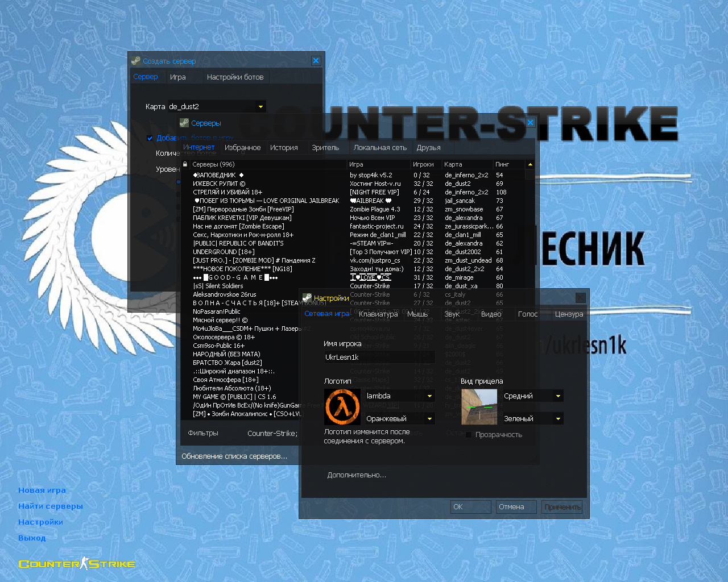Expand the Средний crosshair size dropdown
728x582 pixels.
click(558, 396)
